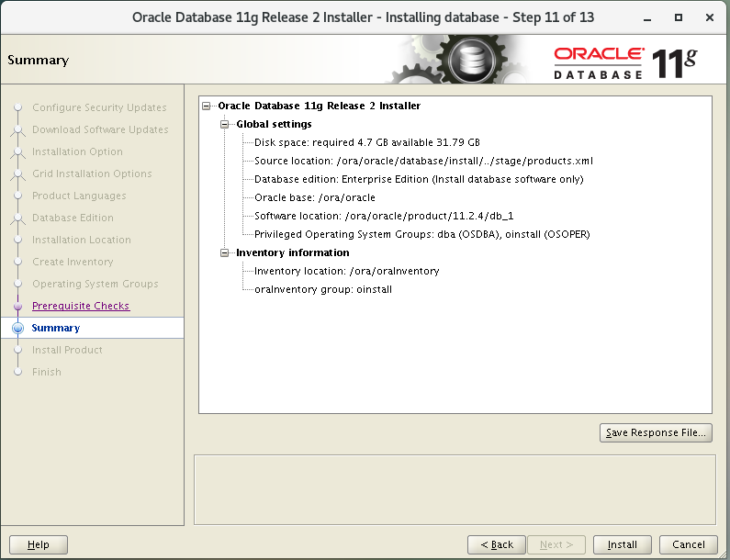Minimize the installer window

(647, 17)
